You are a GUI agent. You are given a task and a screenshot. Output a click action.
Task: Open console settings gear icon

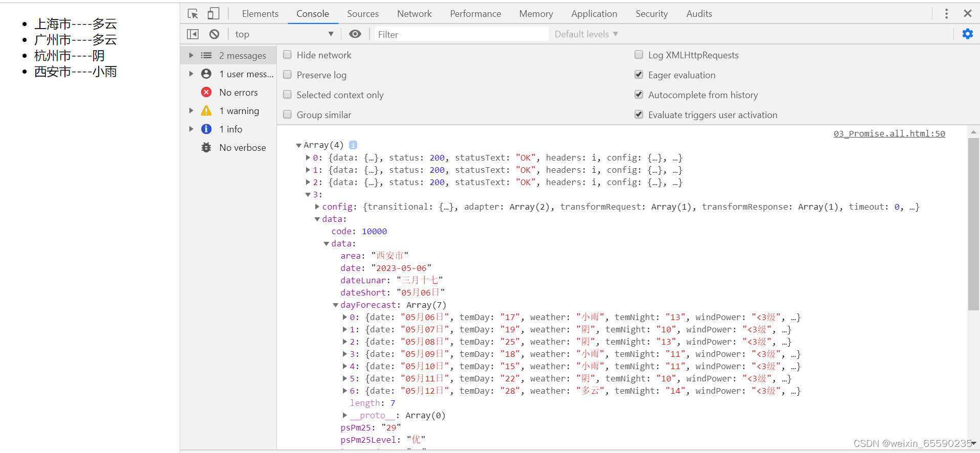[967, 34]
